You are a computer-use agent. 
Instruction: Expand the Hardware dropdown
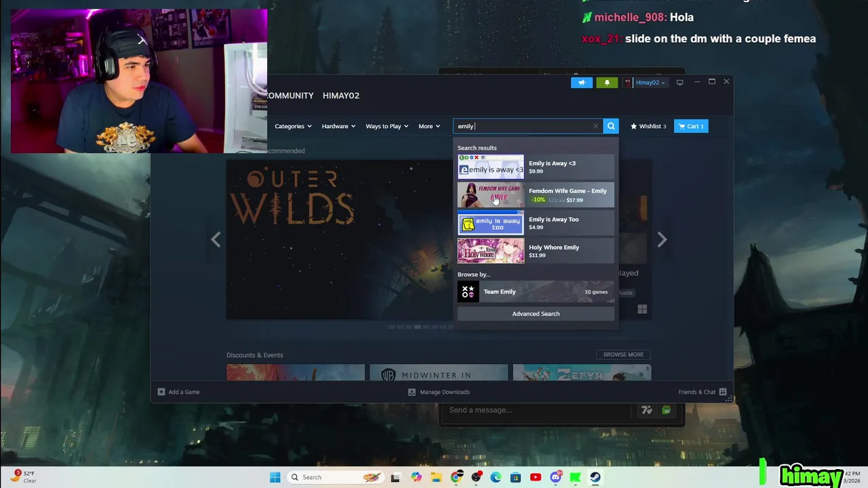click(x=338, y=126)
